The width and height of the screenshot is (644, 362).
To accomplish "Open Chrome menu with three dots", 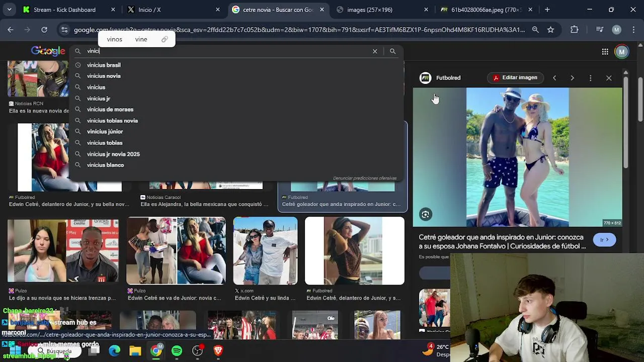I will click(633, 30).
